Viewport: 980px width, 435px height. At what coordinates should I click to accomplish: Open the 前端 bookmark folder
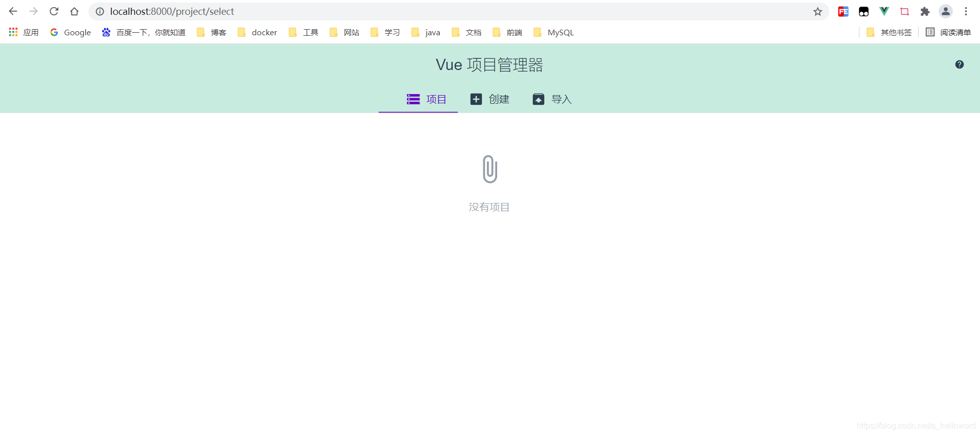[x=507, y=32]
